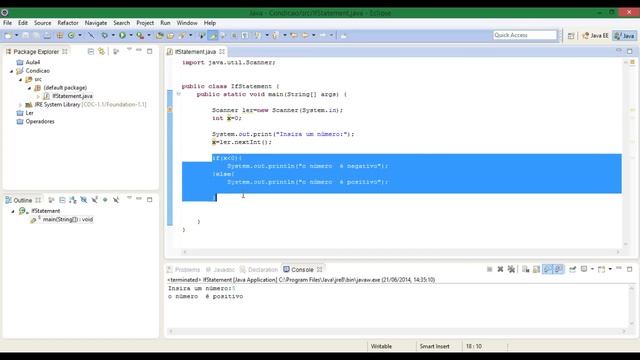
Task: Click the Print toolbar icon
Action: click(47, 36)
